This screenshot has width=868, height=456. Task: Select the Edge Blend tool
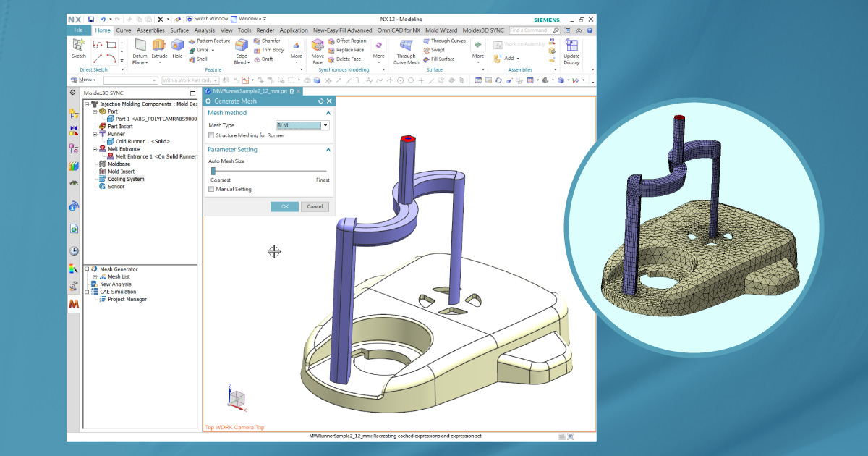pos(241,46)
